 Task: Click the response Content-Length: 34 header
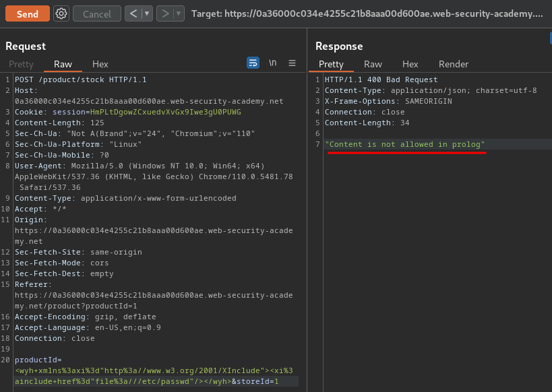pos(367,123)
